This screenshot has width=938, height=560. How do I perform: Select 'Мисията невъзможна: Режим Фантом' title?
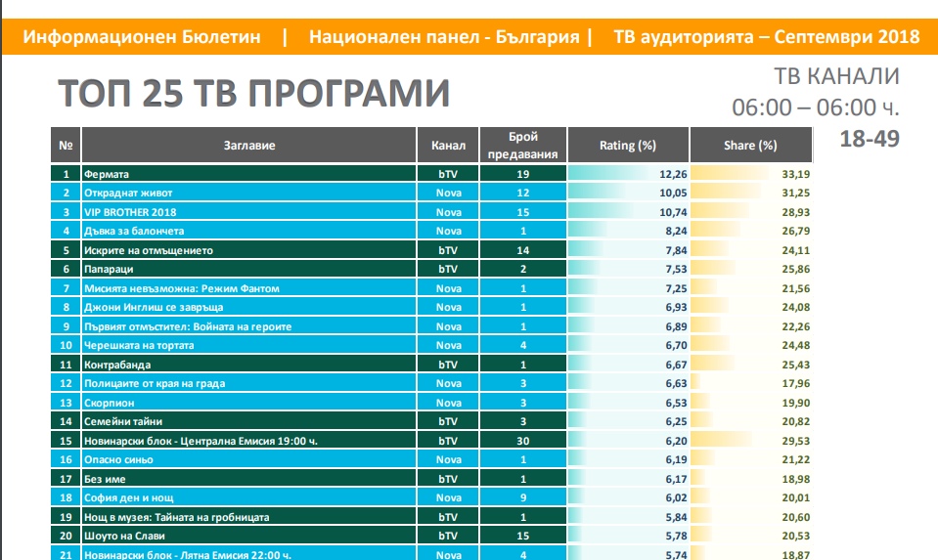[x=182, y=288]
